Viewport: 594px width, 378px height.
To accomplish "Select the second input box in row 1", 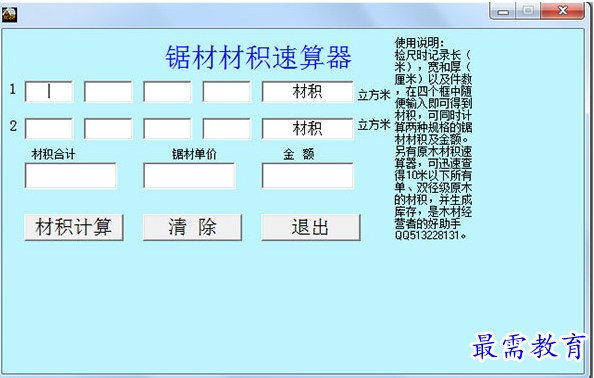I will [108, 92].
